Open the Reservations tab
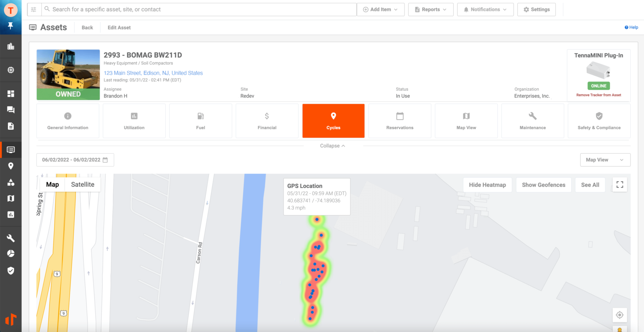Screen dimensions: 644x332 point(400,121)
